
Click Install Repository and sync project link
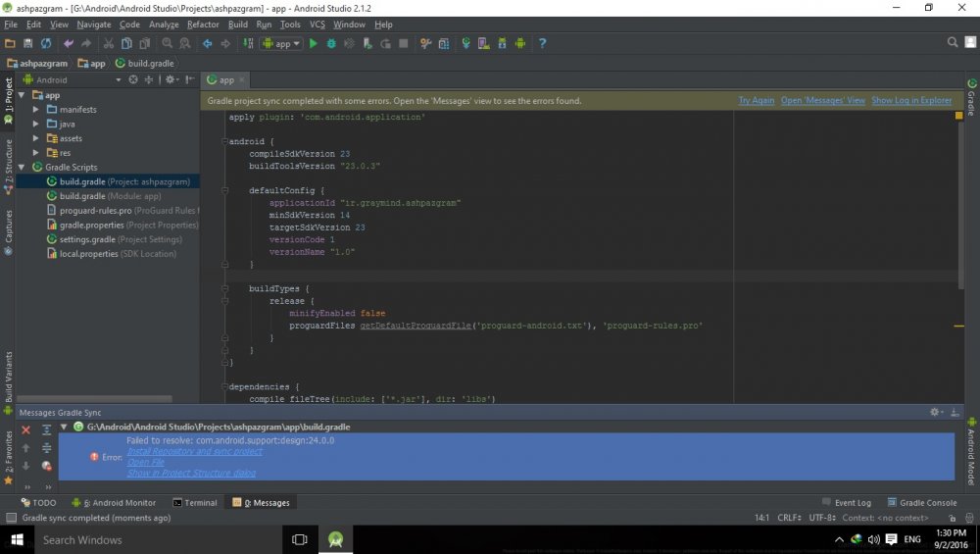coord(194,451)
